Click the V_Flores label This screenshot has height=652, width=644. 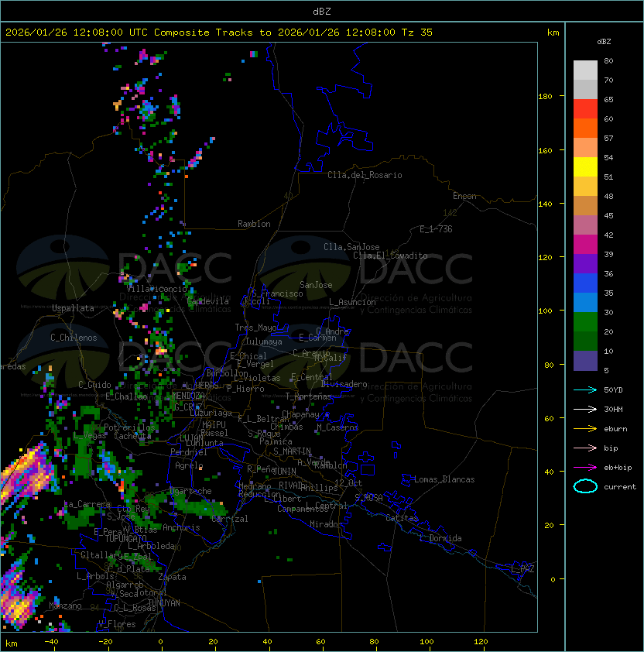pos(117,624)
